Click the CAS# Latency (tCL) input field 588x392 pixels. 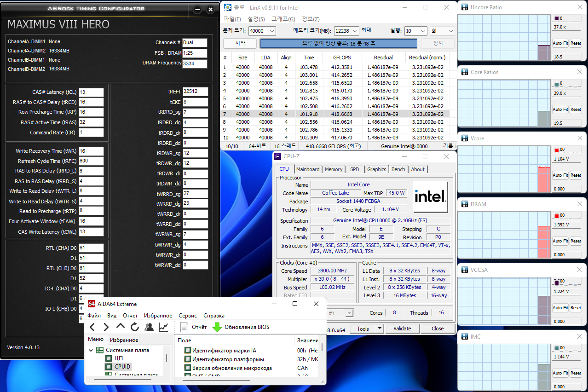[x=91, y=92]
